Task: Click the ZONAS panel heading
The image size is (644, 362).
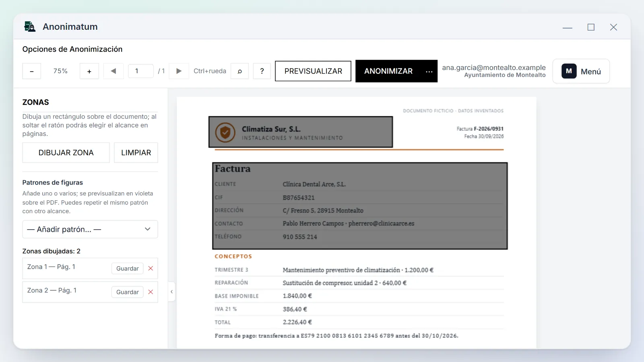Action: [35, 102]
